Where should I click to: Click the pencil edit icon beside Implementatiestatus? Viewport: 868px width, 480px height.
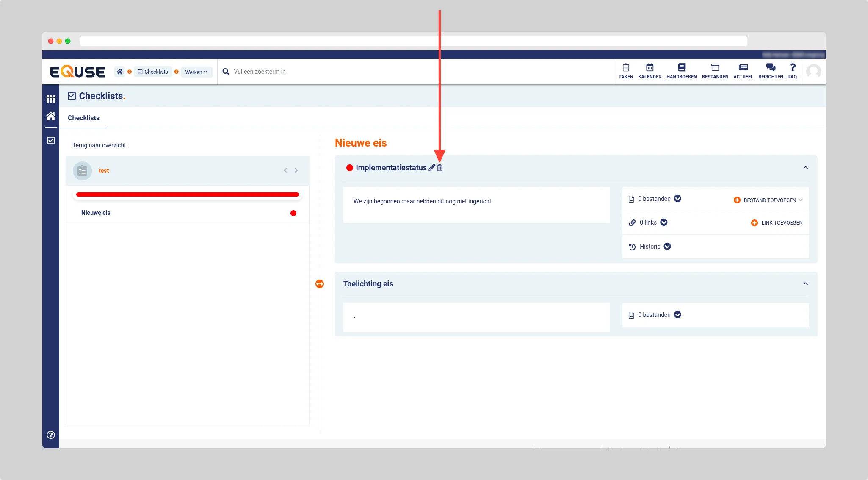click(x=431, y=168)
